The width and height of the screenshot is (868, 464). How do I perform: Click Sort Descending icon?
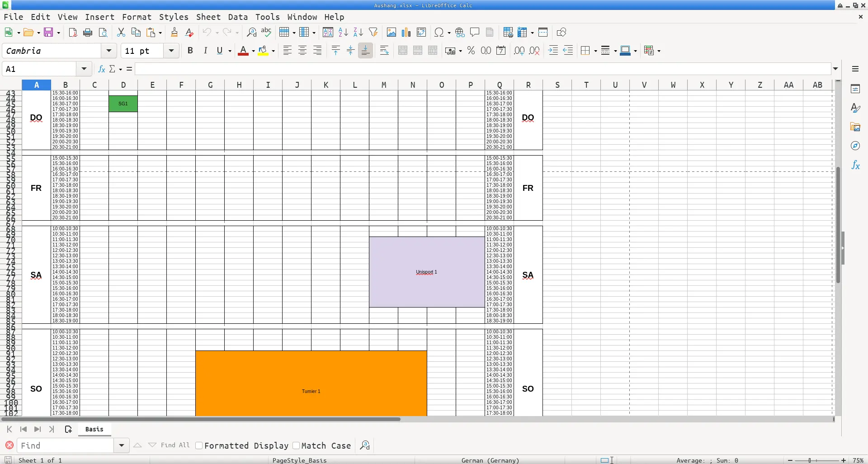point(358,32)
